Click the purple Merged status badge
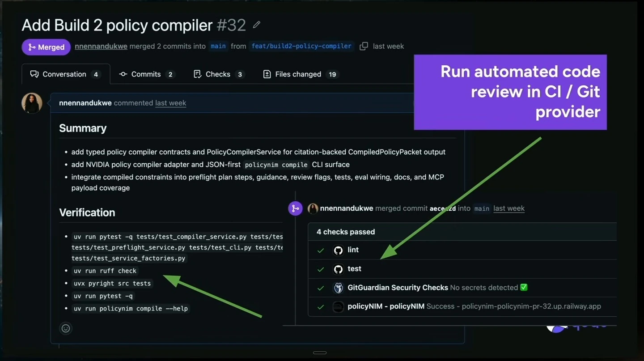 46,47
